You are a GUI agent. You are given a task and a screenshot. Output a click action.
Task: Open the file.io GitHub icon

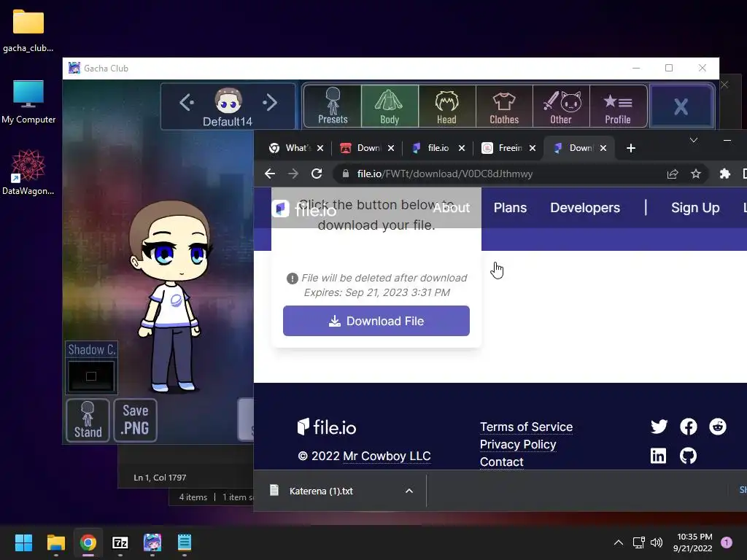click(688, 456)
